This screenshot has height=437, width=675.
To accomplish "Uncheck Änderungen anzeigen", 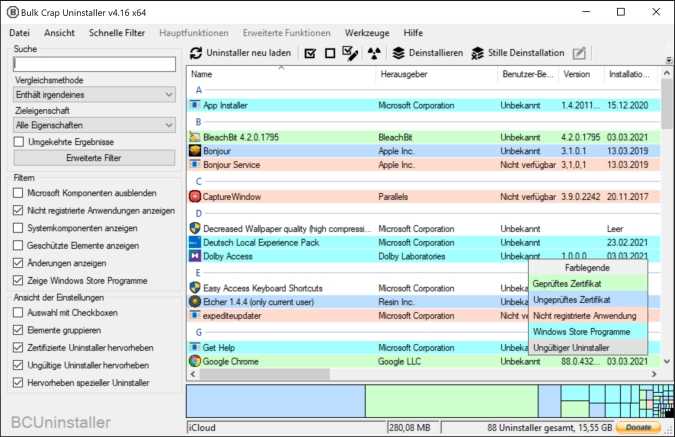I will 18,263.
